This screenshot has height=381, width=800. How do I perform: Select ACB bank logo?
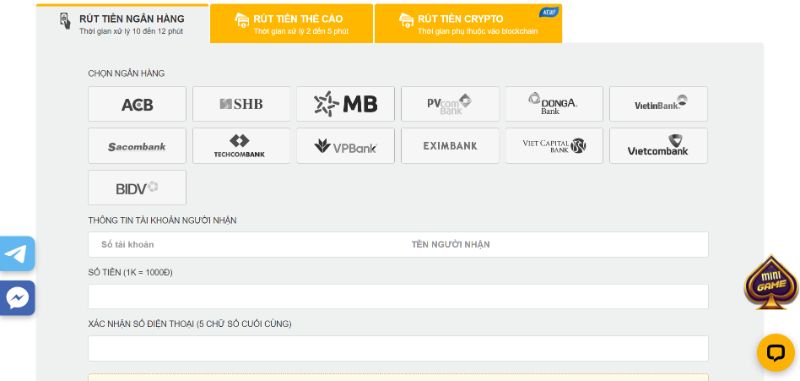click(137, 104)
